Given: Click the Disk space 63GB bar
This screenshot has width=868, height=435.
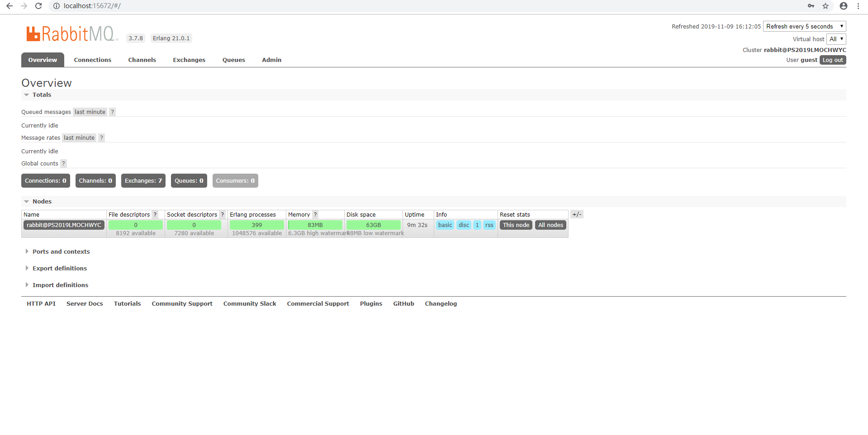Looking at the screenshot, I should tap(374, 225).
